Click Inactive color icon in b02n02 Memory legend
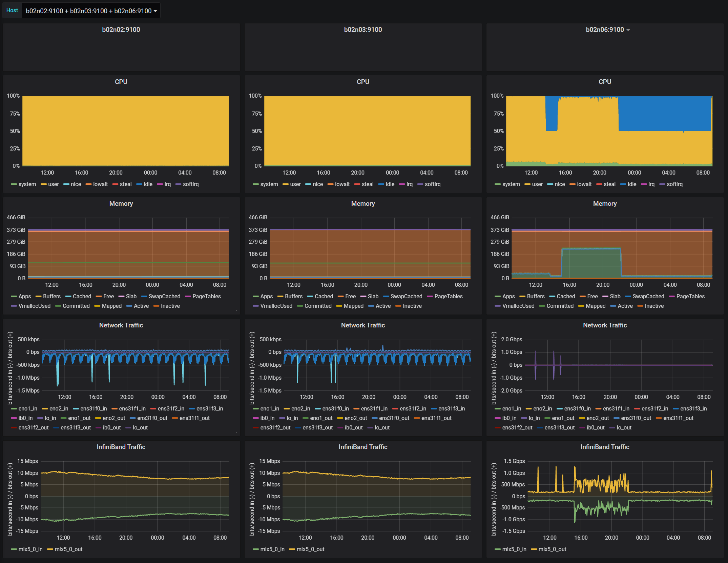 click(x=156, y=306)
